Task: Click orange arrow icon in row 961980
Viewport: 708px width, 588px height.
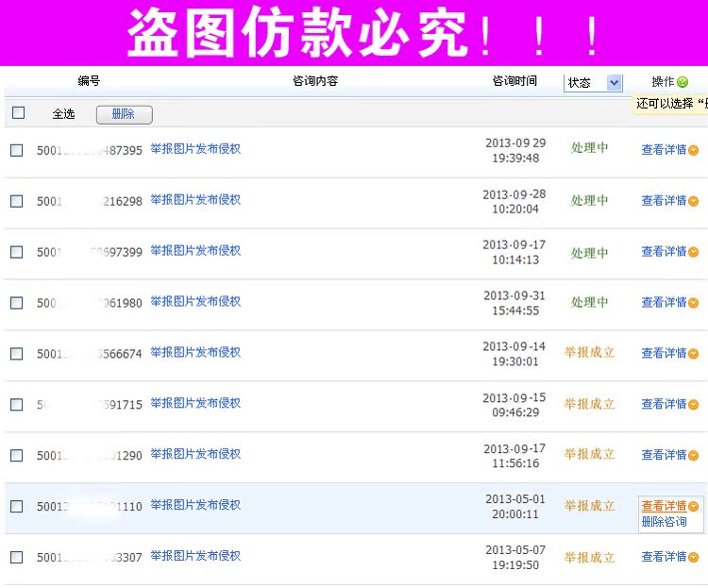Action: 693,303
